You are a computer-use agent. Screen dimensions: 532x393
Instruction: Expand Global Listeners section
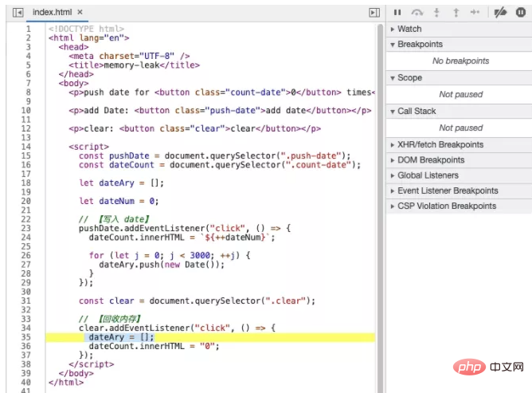tap(459, 175)
